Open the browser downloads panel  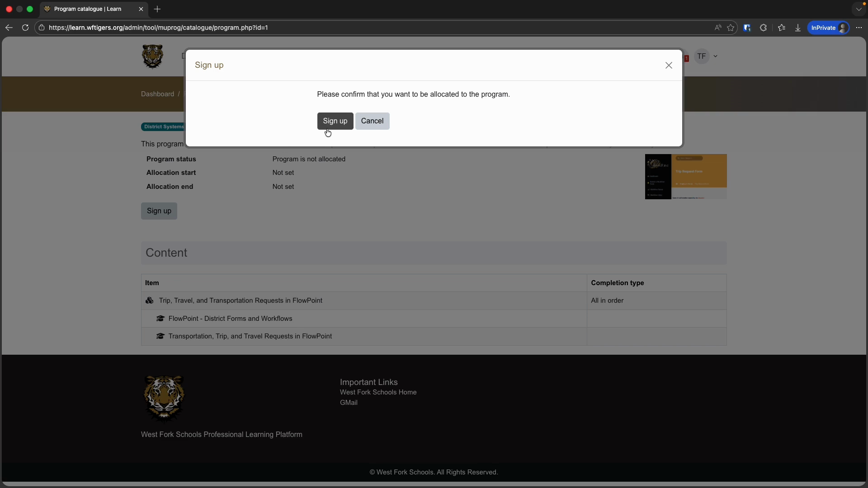(x=798, y=28)
